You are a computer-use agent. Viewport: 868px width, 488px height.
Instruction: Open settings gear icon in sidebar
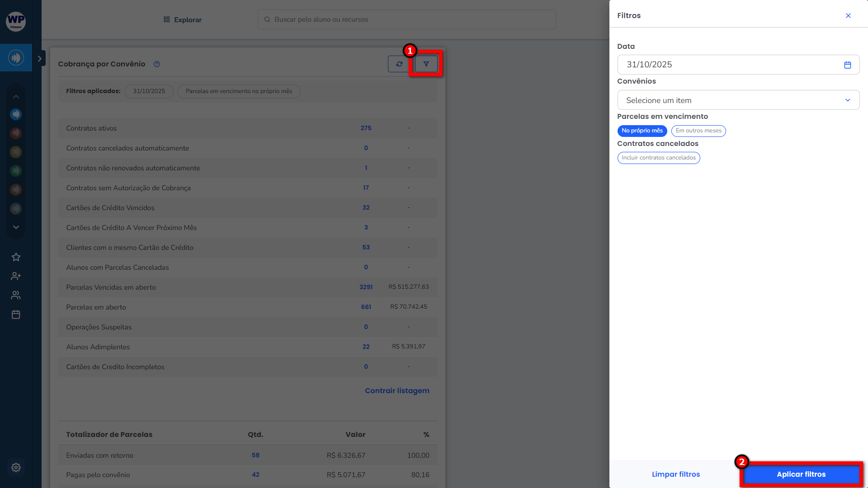click(x=16, y=468)
